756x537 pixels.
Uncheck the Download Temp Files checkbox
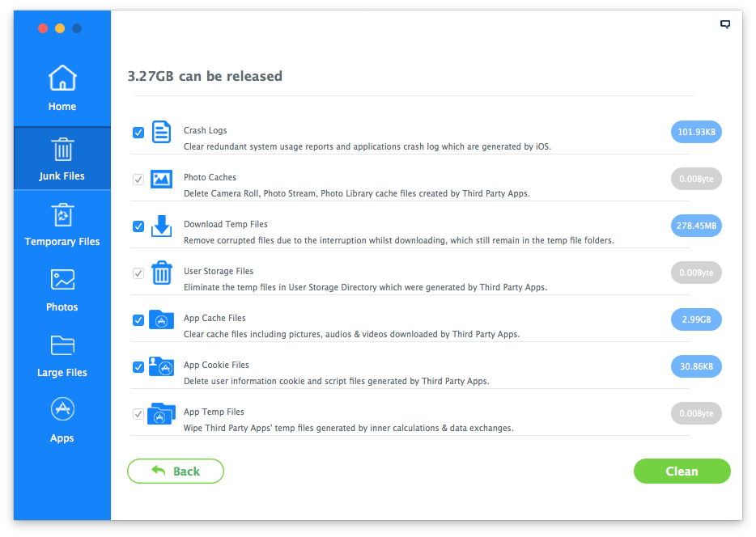pyautogui.click(x=138, y=226)
